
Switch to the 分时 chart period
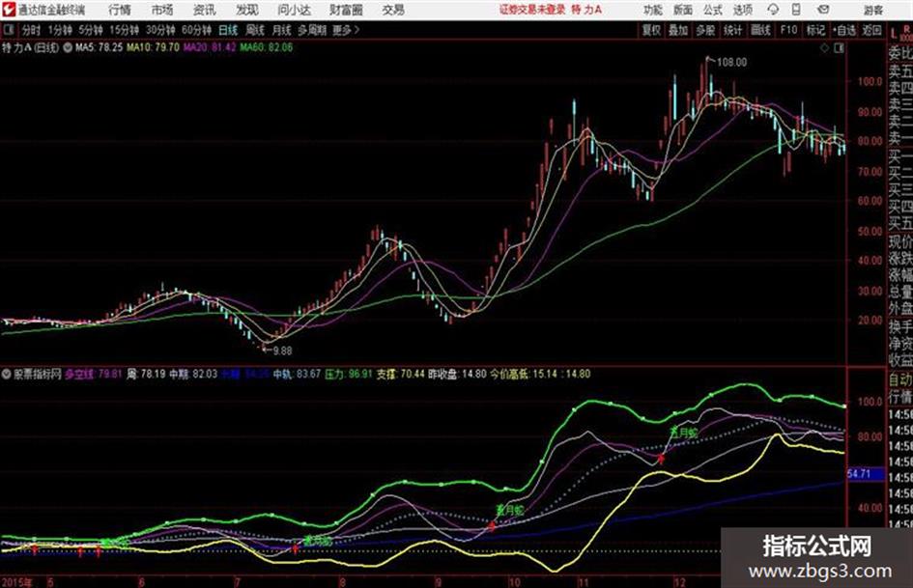(32, 30)
